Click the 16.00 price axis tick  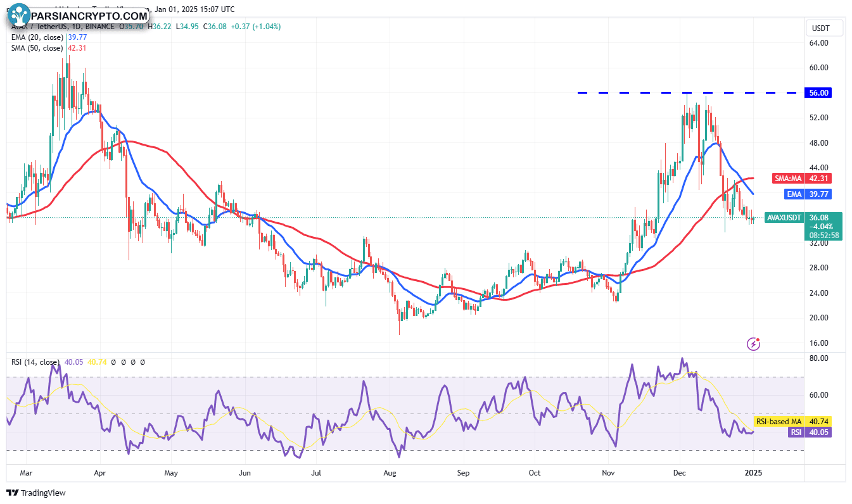click(820, 343)
